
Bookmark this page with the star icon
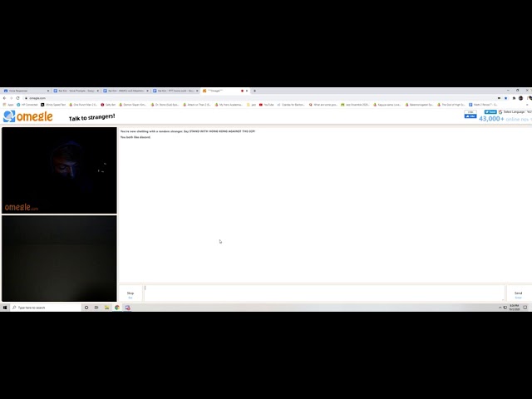pyautogui.click(x=506, y=98)
